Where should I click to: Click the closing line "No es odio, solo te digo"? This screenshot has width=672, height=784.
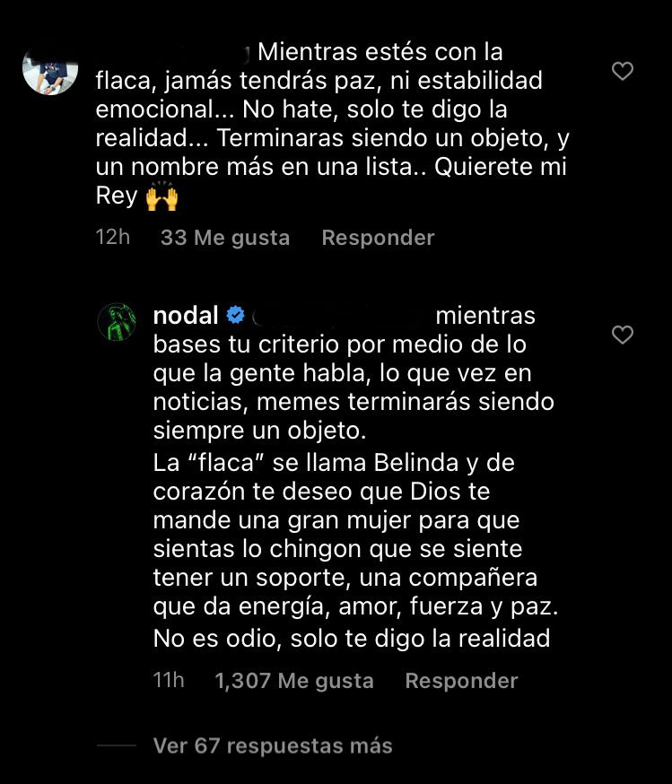(x=351, y=639)
